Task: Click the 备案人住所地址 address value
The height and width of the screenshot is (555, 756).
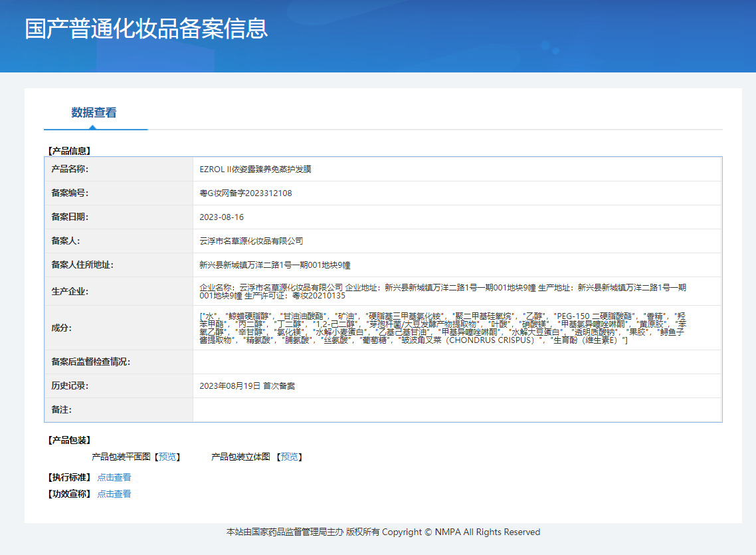Action: tap(274, 265)
